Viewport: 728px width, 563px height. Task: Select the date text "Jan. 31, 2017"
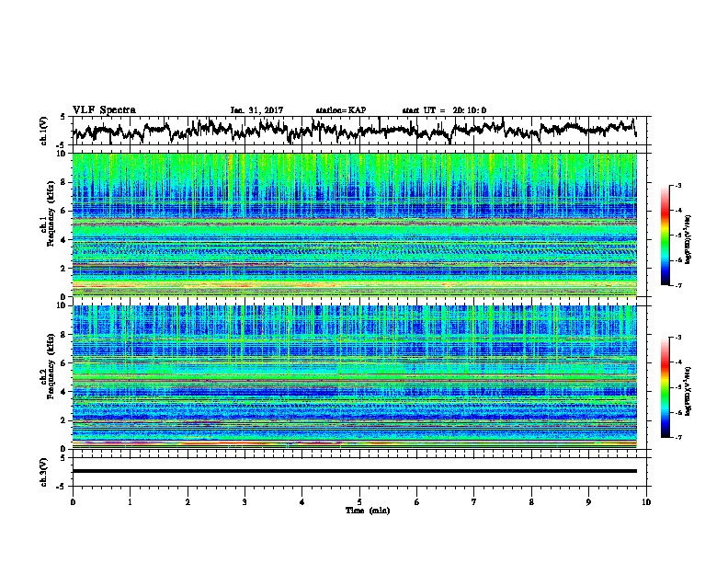pyautogui.click(x=256, y=110)
